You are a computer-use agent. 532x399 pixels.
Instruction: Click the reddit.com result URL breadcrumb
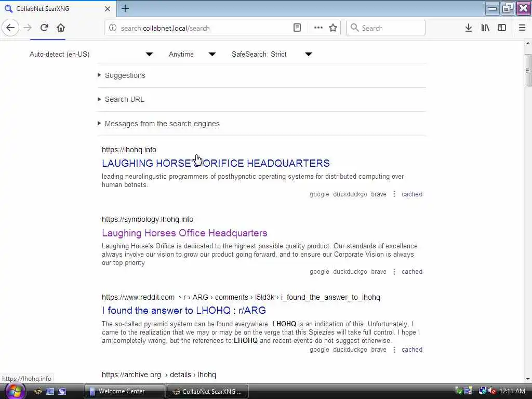pos(241,298)
